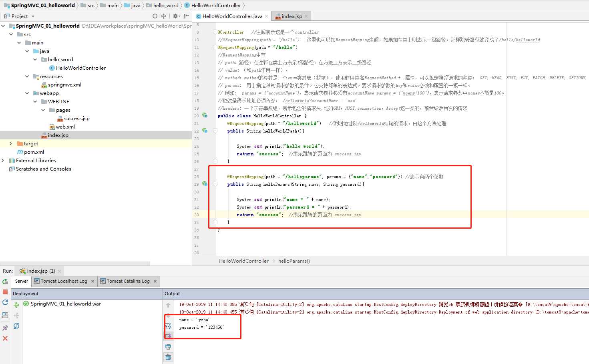Open the Project view dropdown arrow
Screen dimensions: 589x364
click(x=33, y=16)
